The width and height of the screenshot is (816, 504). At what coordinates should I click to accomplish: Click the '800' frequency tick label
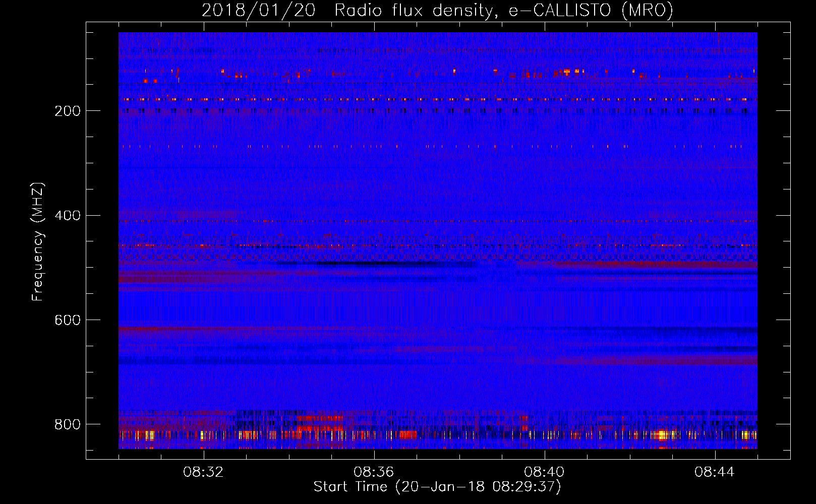pyautogui.click(x=68, y=424)
